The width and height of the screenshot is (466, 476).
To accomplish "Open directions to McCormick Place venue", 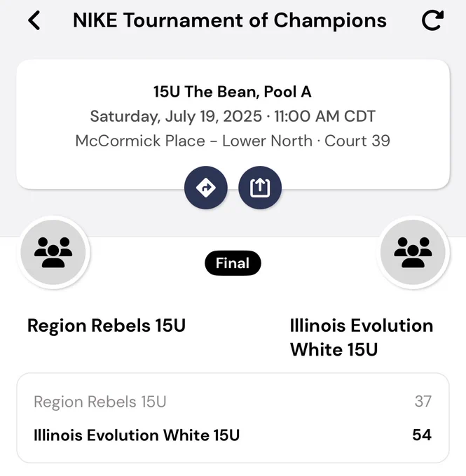I will (206, 188).
